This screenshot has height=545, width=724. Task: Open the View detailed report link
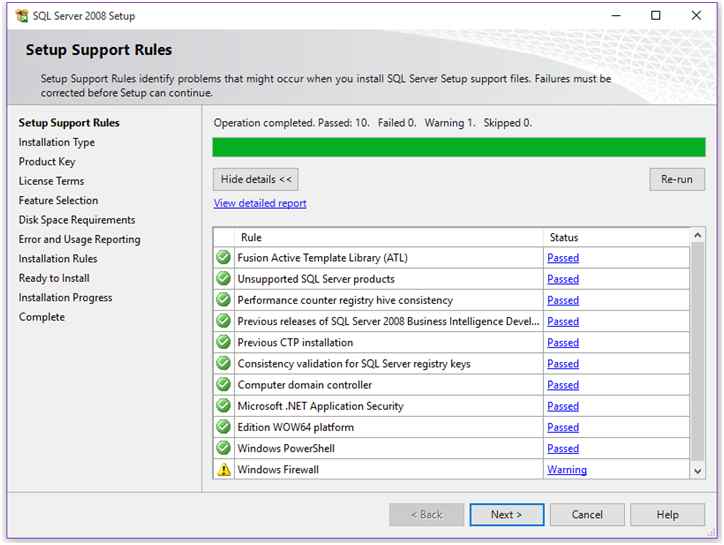pos(260,203)
